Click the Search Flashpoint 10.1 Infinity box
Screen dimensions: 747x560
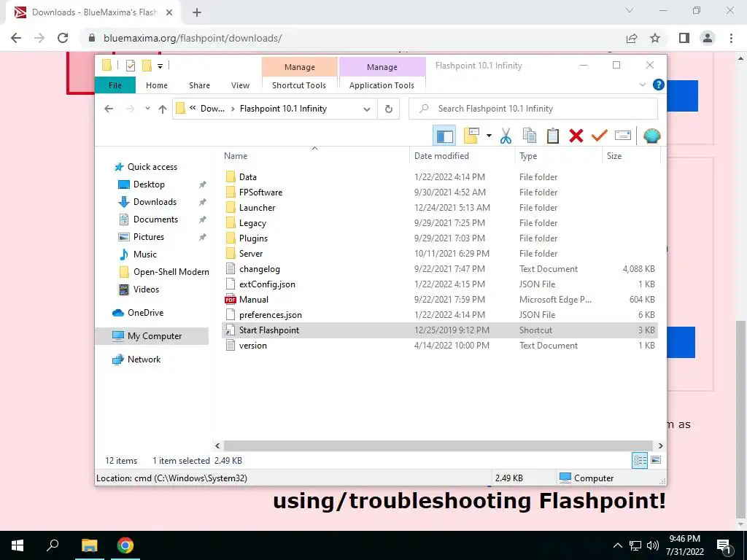[x=533, y=109]
